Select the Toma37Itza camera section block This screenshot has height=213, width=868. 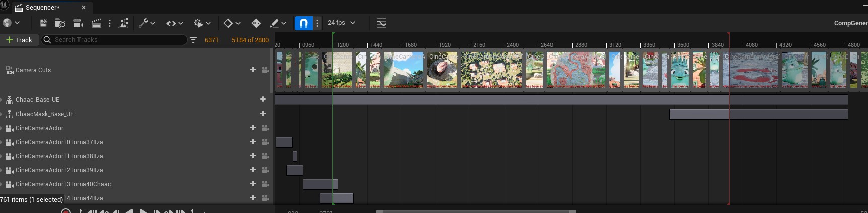(284, 142)
